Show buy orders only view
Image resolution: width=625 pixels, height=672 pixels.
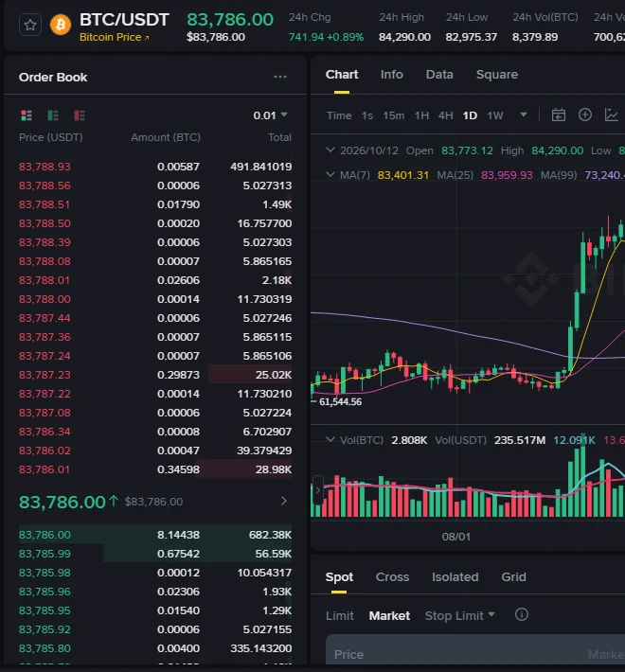(53, 115)
